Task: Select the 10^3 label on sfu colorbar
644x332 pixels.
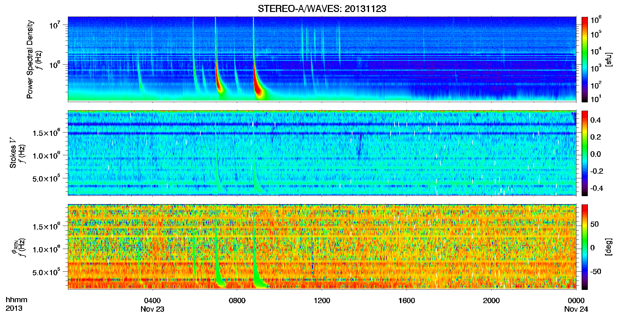Action: click(596, 68)
